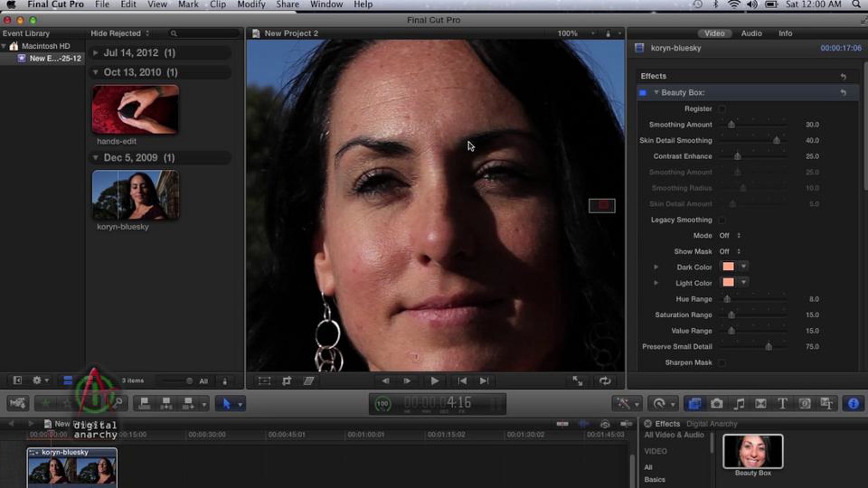Click the event browser search field
This screenshot has height=488, width=868.
tap(204, 33)
